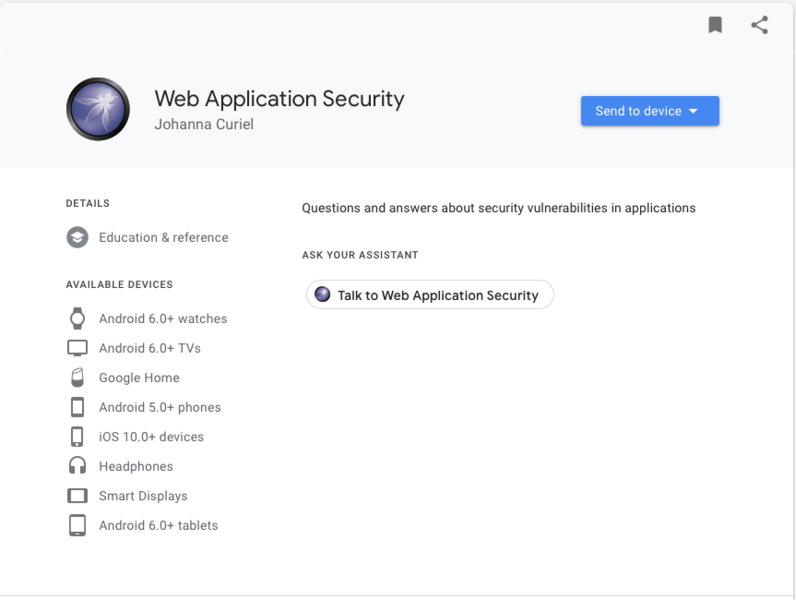The image size is (796, 600).
Task: Select the text 'Android 5.0+ phones'
Action: point(160,408)
